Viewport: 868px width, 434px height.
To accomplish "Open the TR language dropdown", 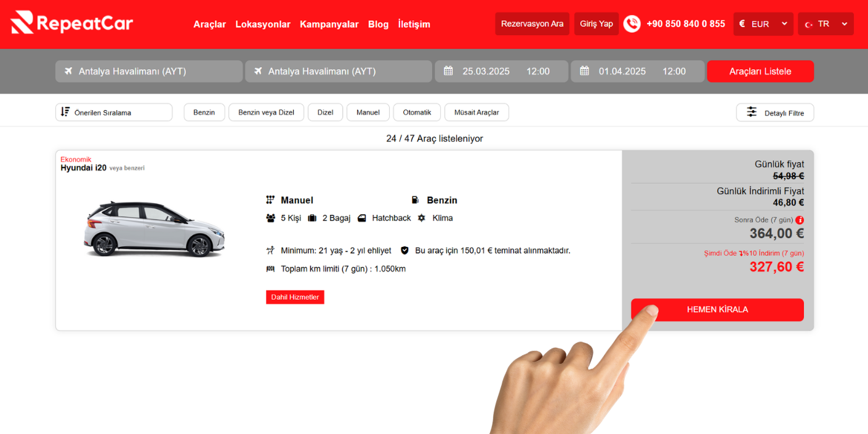I will (x=826, y=24).
